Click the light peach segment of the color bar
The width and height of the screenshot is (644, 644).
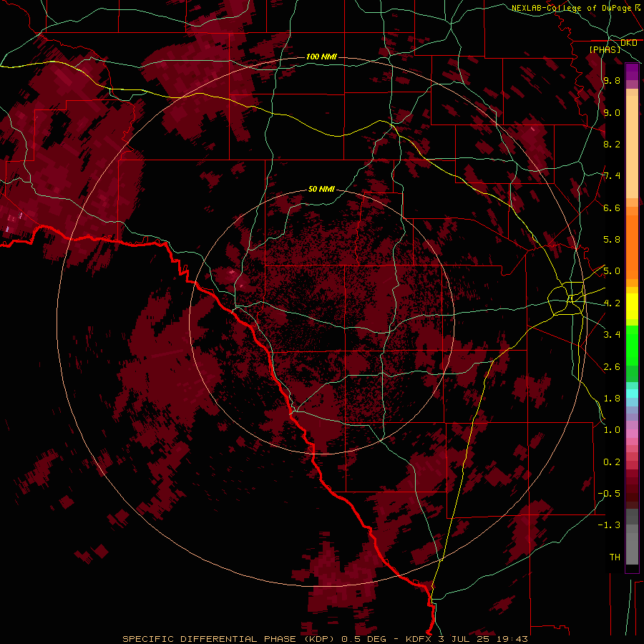(632, 147)
